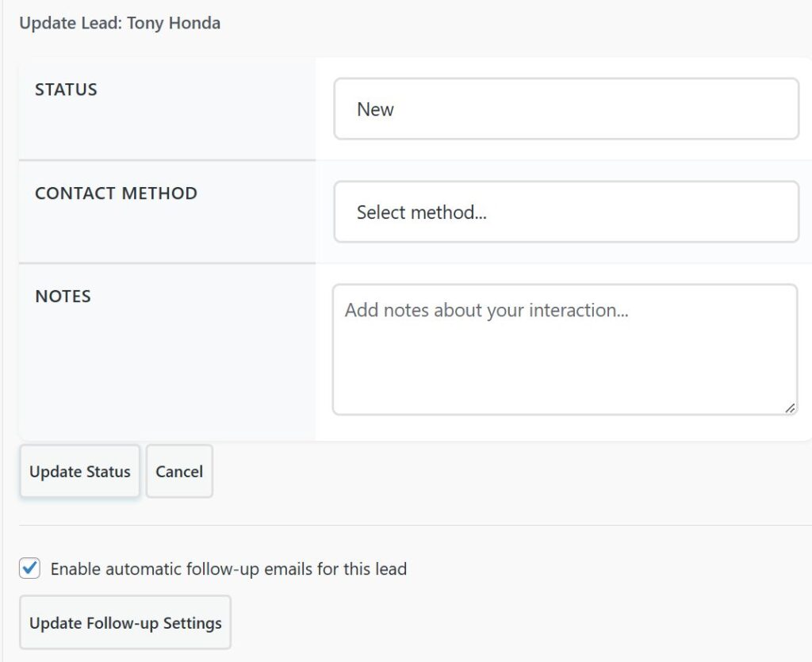Click the Notes textarea resize handle
The height and width of the screenshot is (662, 812).
(790, 408)
